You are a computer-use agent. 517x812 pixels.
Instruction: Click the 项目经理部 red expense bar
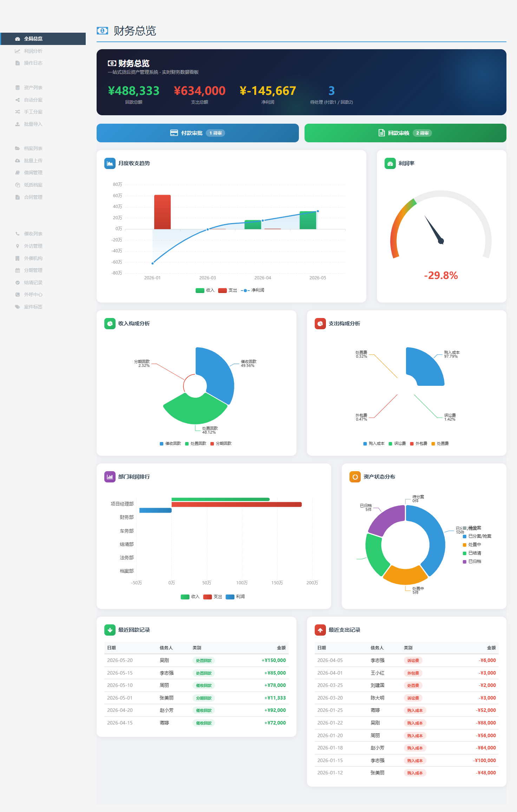coord(237,505)
